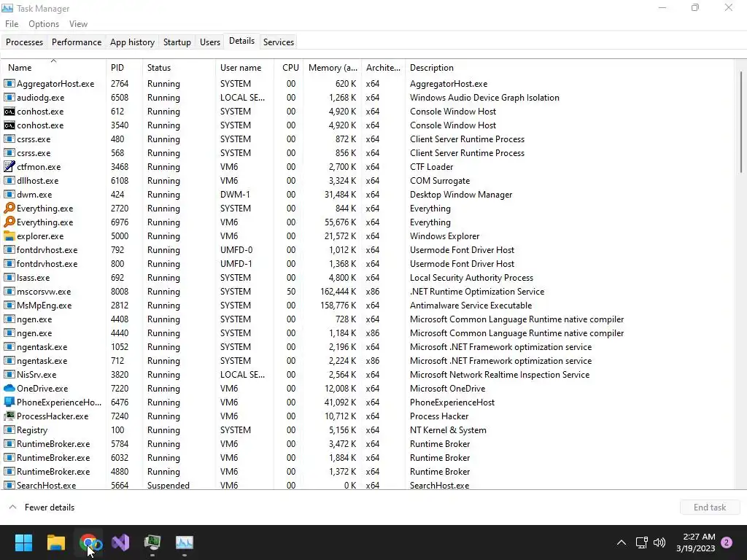Click the ProcessHacker.exe icon
Image resolution: width=747 pixels, height=560 pixels.
pos(9,416)
